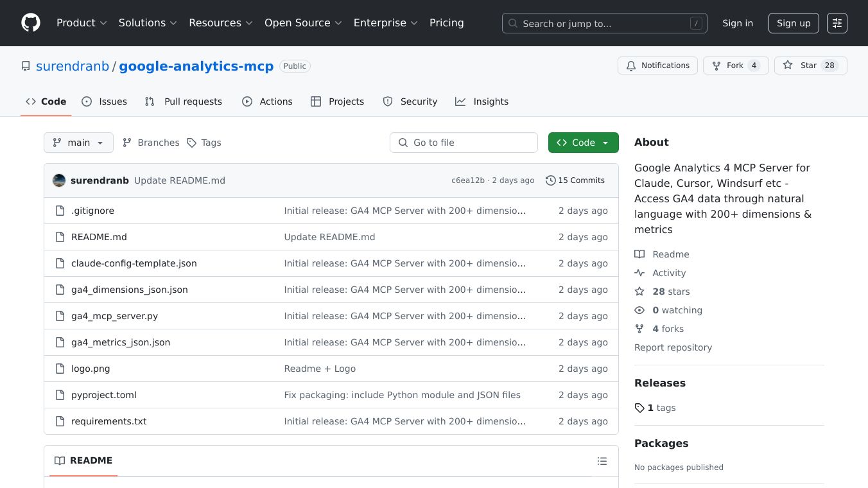Screen dimensions: 868x488
Task: Open the README outline list icon
Action: pos(602,461)
